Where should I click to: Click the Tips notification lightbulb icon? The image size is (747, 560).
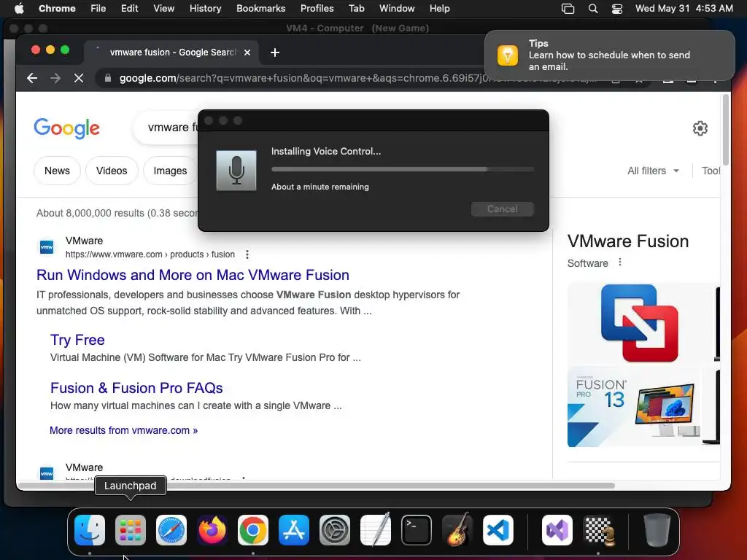click(508, 55)
